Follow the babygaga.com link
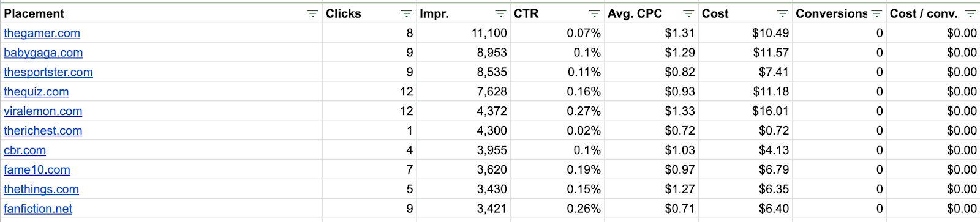 43,53
